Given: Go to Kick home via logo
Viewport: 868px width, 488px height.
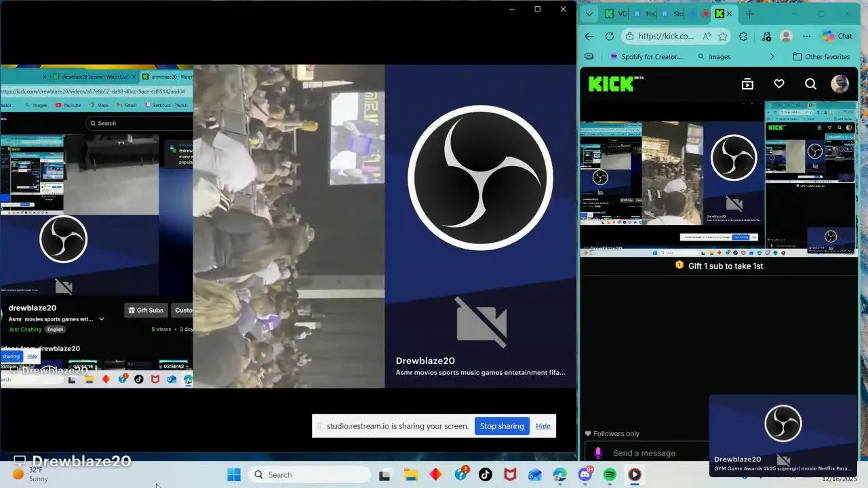Looking at the screenshot, I should click(x=616, y=83).
